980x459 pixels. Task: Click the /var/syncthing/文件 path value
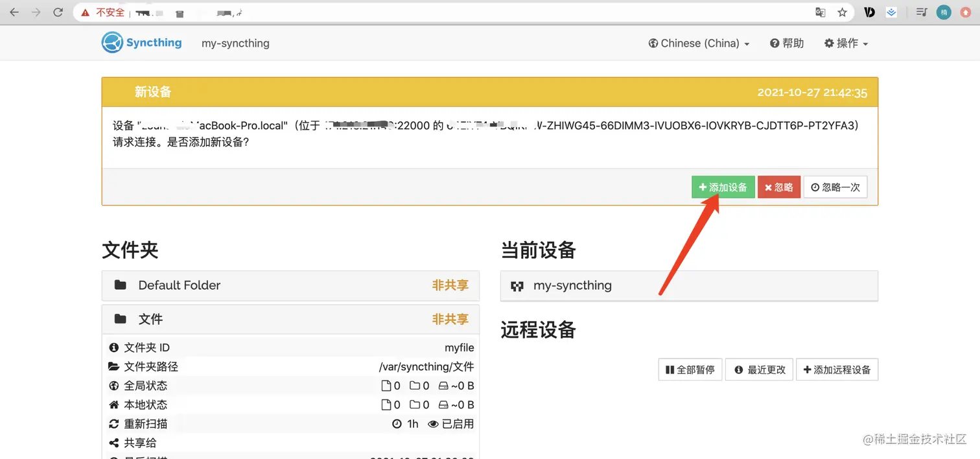click(x=426, y=366)
